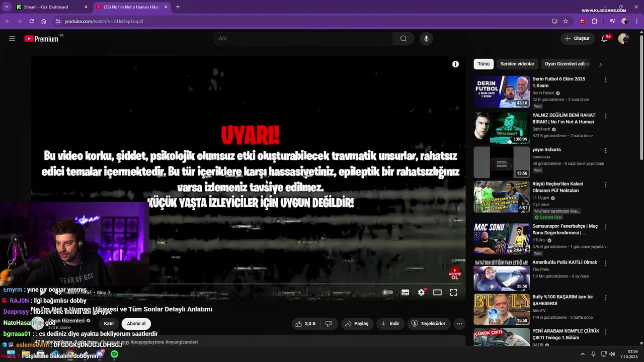Enter fullscreen mode

[453, 292]
